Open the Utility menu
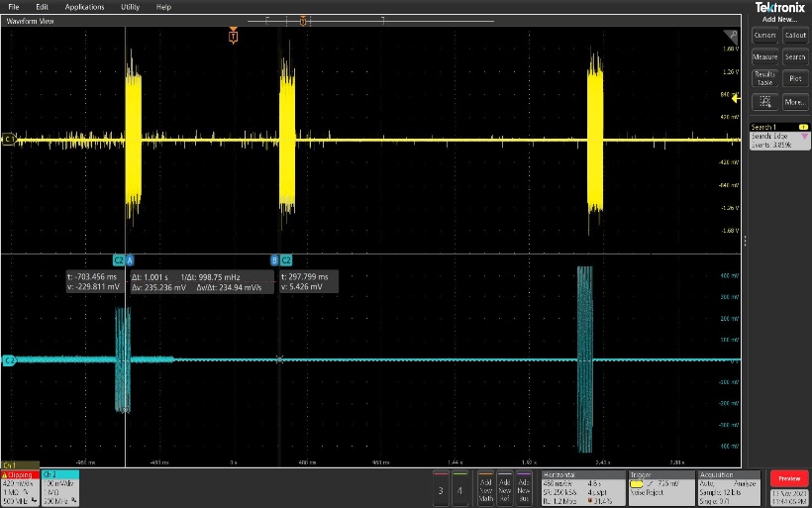The image size is (812, 508). 130,7
